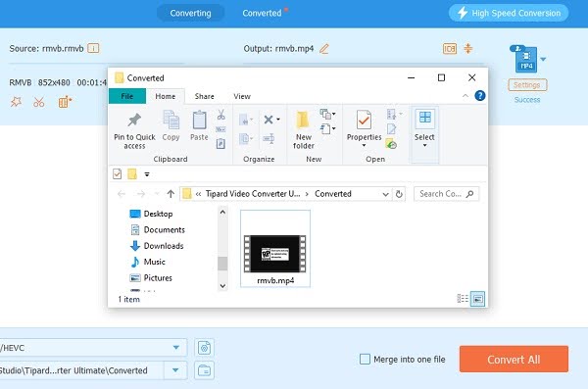The height and width of the screenshot is (389, 588).
Task: Click the scissors cut icon in Tipard
Action: click(39, 102)
